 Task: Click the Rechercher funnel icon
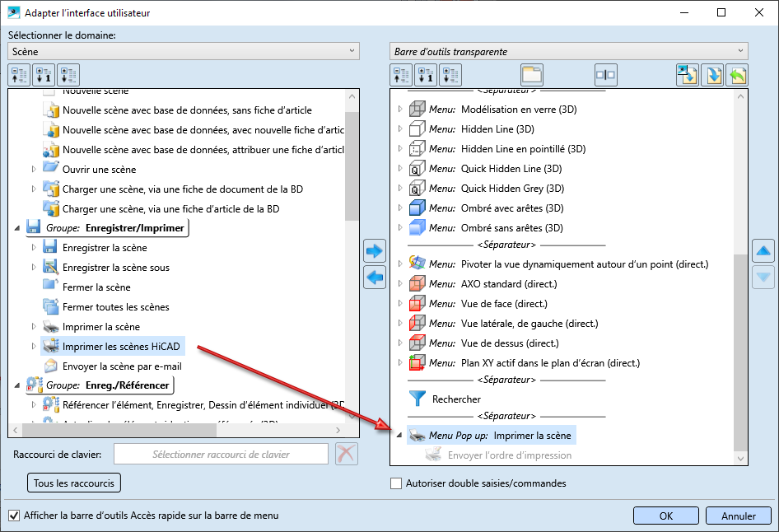click(417, 399)
